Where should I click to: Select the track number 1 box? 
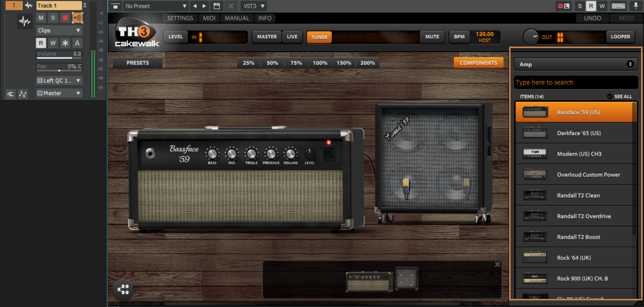(14, 5)
